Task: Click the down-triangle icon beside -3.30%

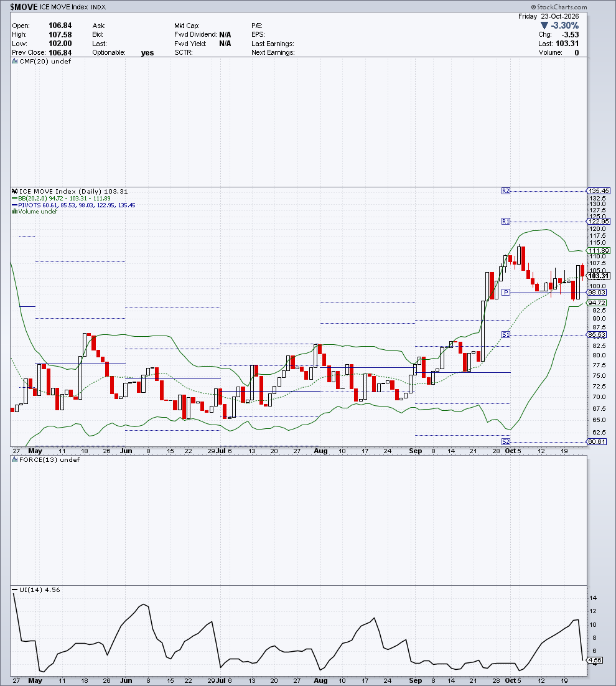Action: [544, 26]
